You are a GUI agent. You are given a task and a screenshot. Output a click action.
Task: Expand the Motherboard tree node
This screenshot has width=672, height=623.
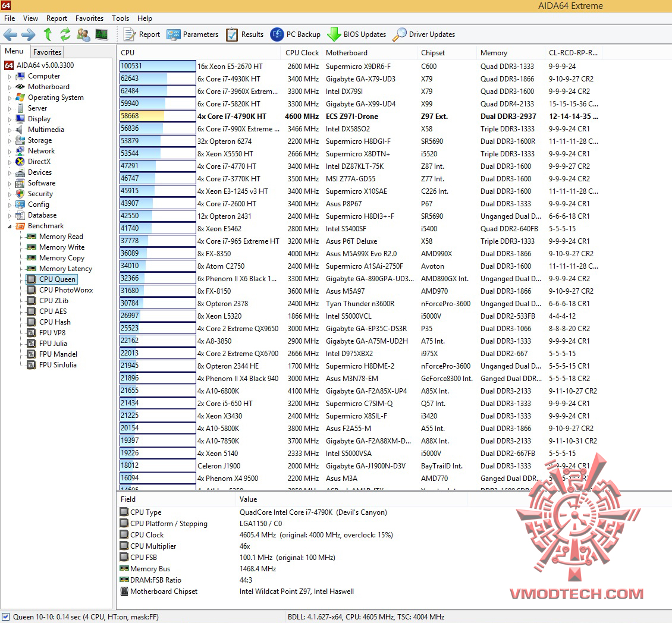10,87
